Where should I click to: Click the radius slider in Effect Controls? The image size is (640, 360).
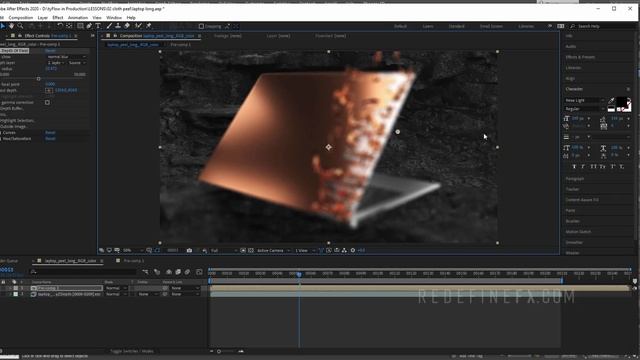coord(39,79)
